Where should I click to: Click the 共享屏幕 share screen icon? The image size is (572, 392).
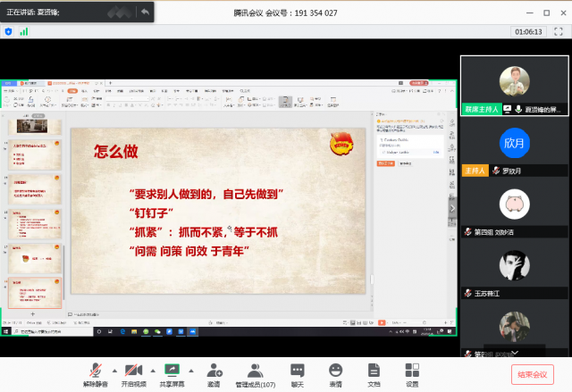(x=172, y=371)
